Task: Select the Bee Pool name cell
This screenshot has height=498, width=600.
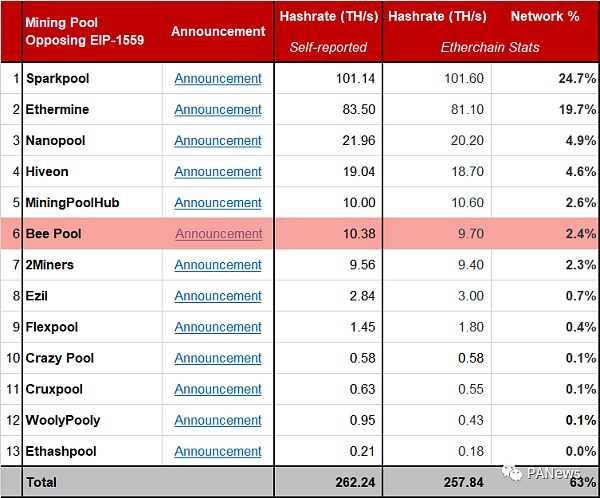Action: [x=54, y=234]
